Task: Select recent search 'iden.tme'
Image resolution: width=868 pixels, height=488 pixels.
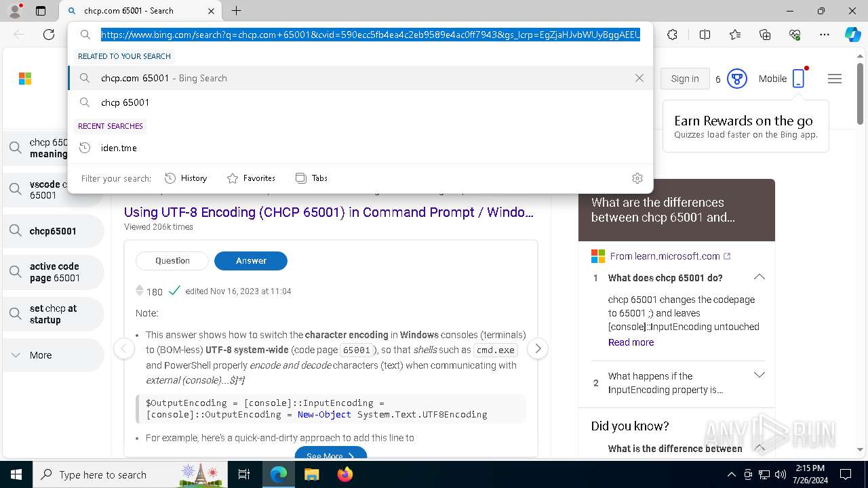Action: 360,148
